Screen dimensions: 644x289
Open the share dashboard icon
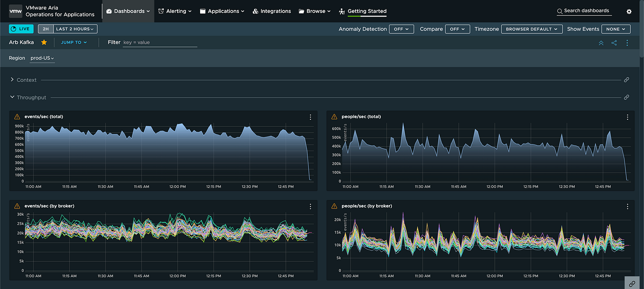pos(614,42)
